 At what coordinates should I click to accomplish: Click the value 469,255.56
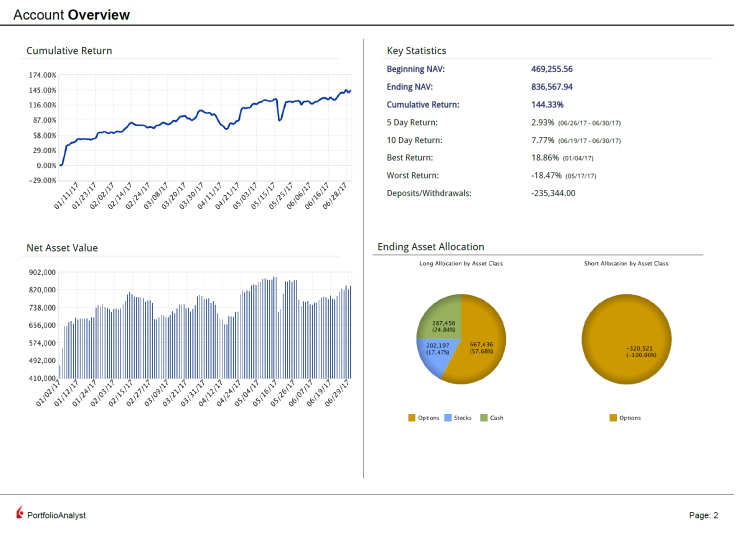pyautogui.click(x=552, y=69)
